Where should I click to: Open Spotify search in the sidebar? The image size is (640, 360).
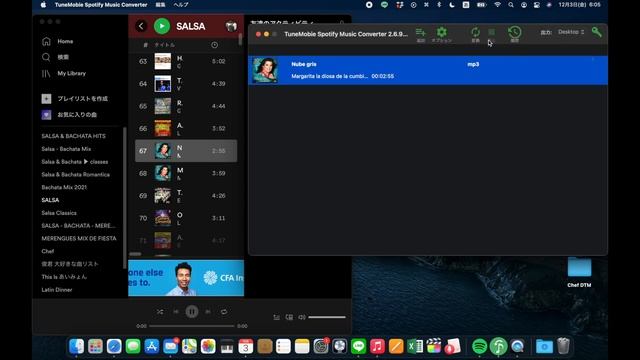pos(55,57)
